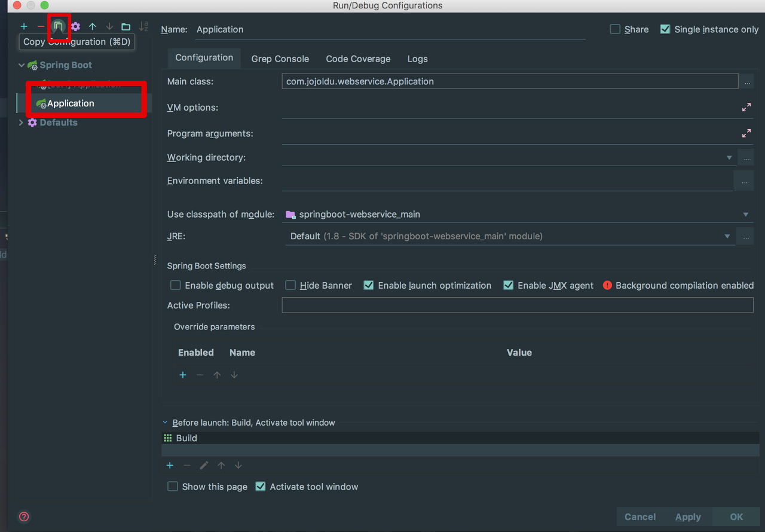Open the Configuration tab
Image resolution: width=765 pixels, height=532 pixels.
[x=204, y=58]
